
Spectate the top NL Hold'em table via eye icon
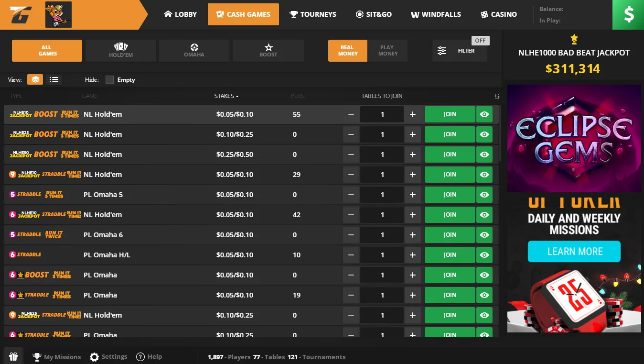tap(484, 114)
